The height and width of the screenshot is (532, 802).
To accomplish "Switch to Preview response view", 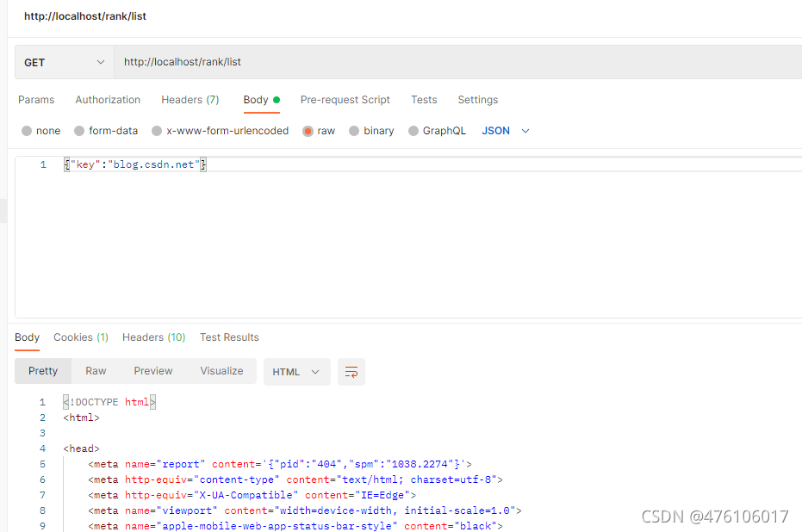I will coord(153,371).
